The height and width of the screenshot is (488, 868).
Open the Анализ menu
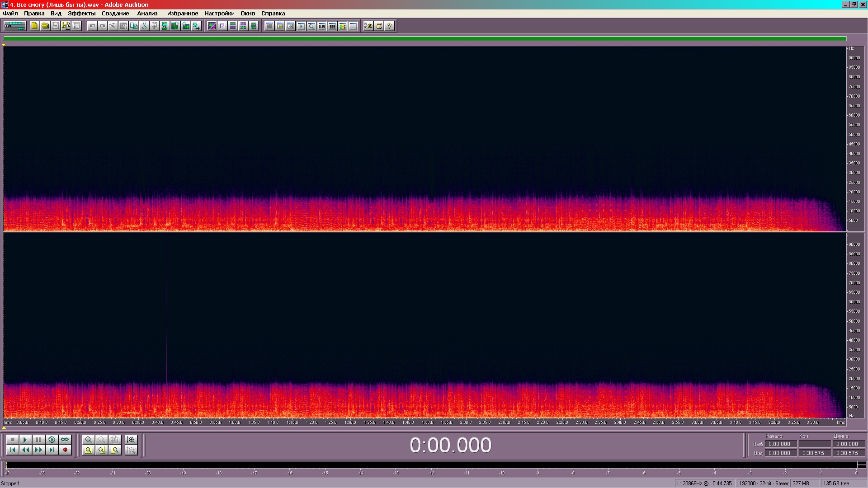(x=147, y=14)
